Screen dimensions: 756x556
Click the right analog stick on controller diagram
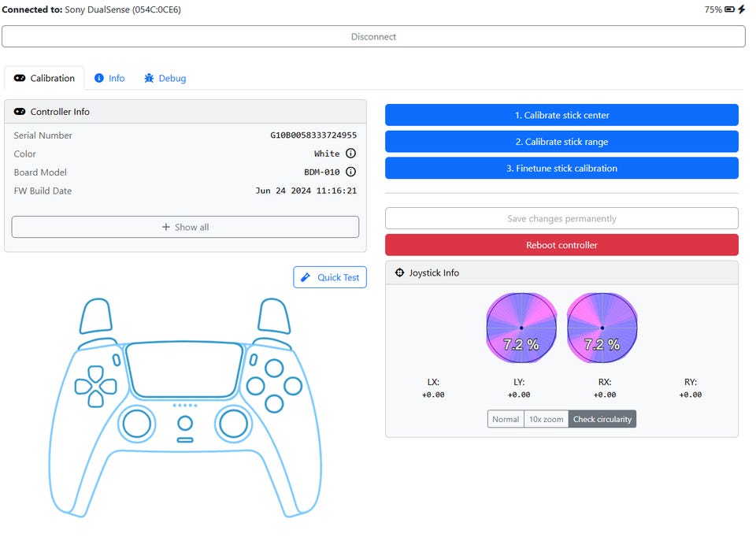[233, 424]
